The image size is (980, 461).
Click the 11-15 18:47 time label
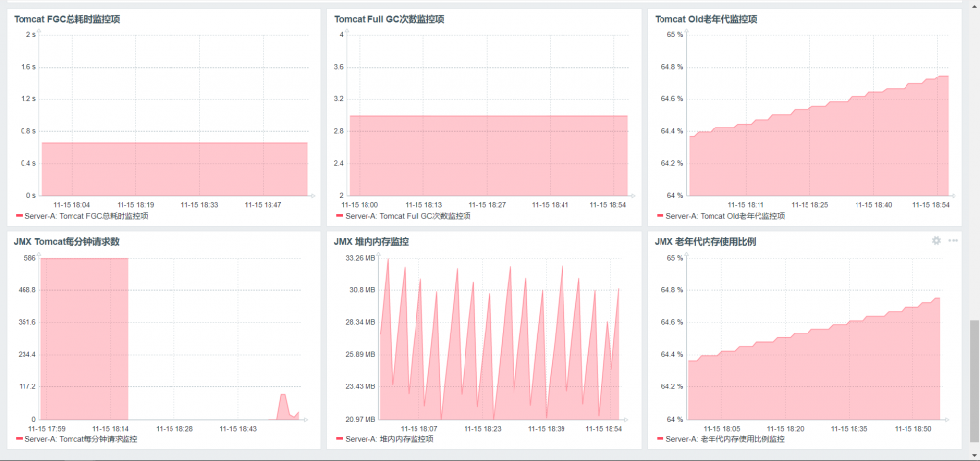[263, 205]
